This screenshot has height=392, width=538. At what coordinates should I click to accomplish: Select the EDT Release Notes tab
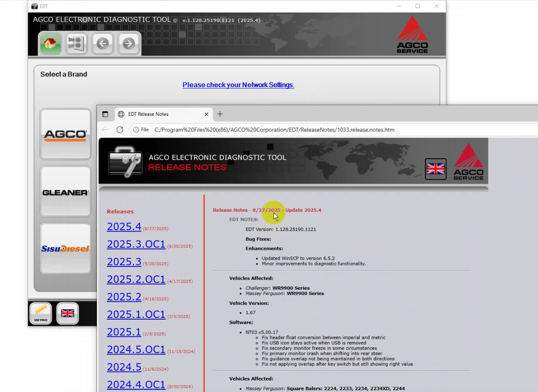[164, 114]
